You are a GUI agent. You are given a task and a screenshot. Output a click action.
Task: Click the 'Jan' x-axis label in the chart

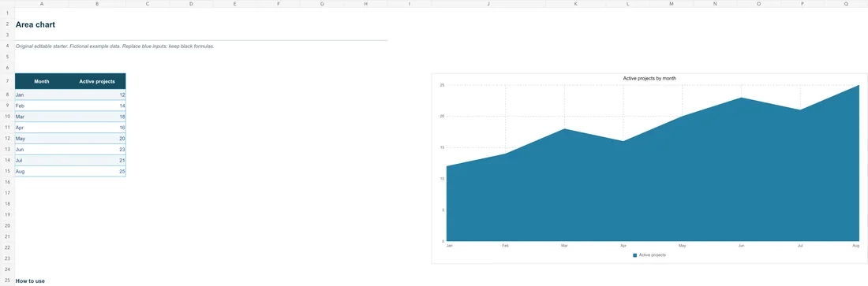click(449, 246)
